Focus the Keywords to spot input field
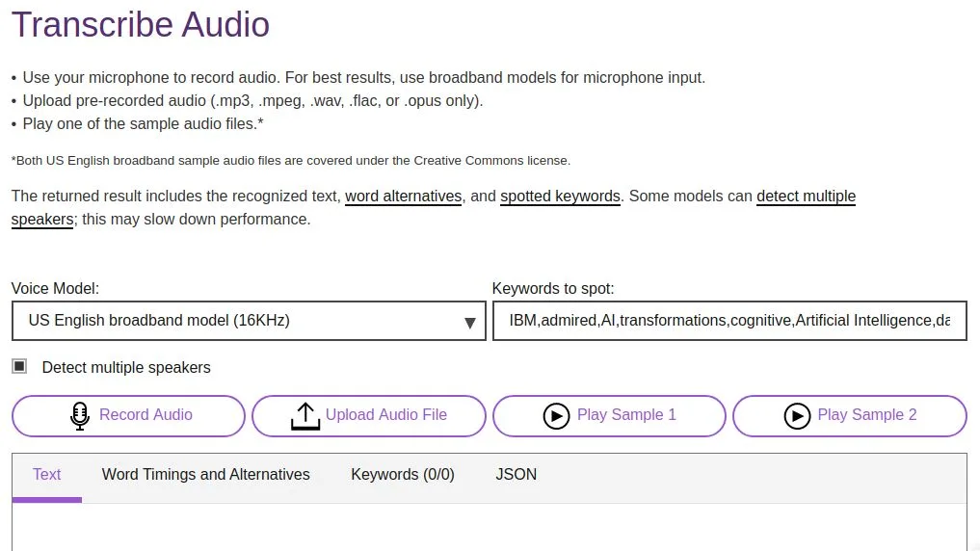 click(x=729, y=321)
